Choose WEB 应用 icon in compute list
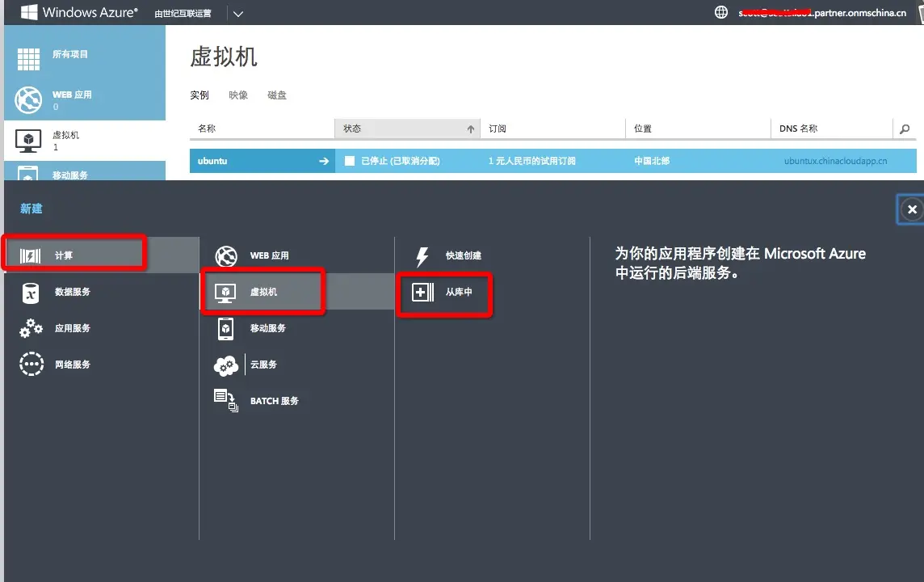 pos(225,256)
